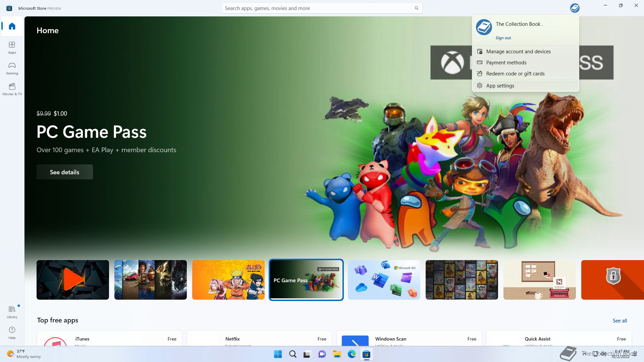The image size is (644, 362).
Task: Open Microsoft Edge from taskbar
Action: point(352,354)
